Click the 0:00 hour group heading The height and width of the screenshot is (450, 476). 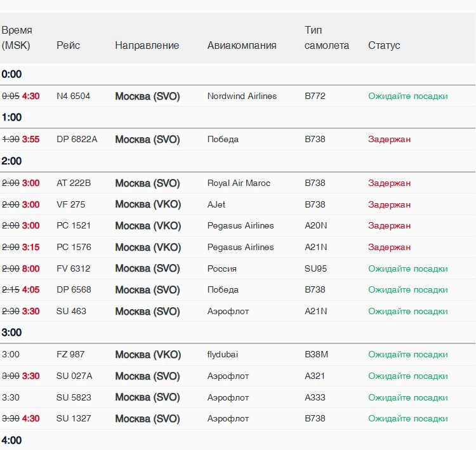tap(11, 74)
